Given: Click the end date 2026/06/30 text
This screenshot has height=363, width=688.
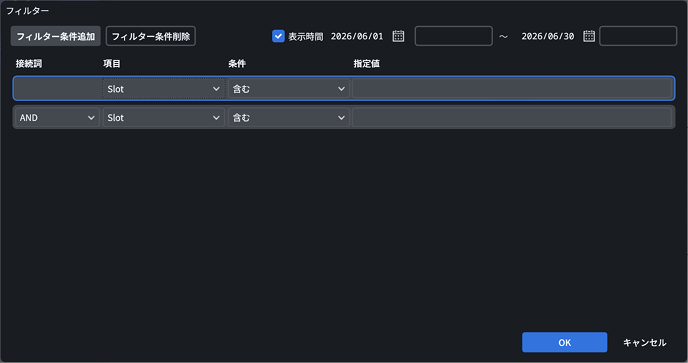Looking at the screenshot, I should (x=548, y=36).
